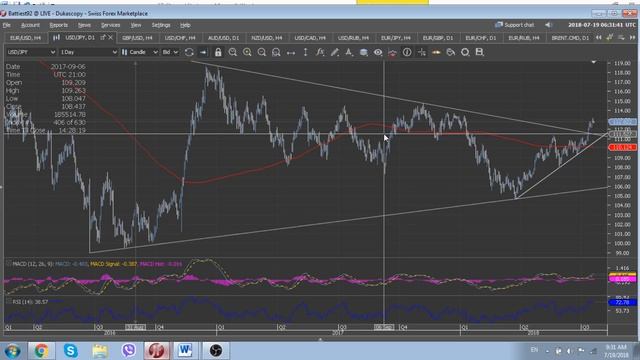The image size is (640, 360).
Task: Toggle the eye visibility icon in toolbar
Action: pyautogui.click(x=378, y=52)
